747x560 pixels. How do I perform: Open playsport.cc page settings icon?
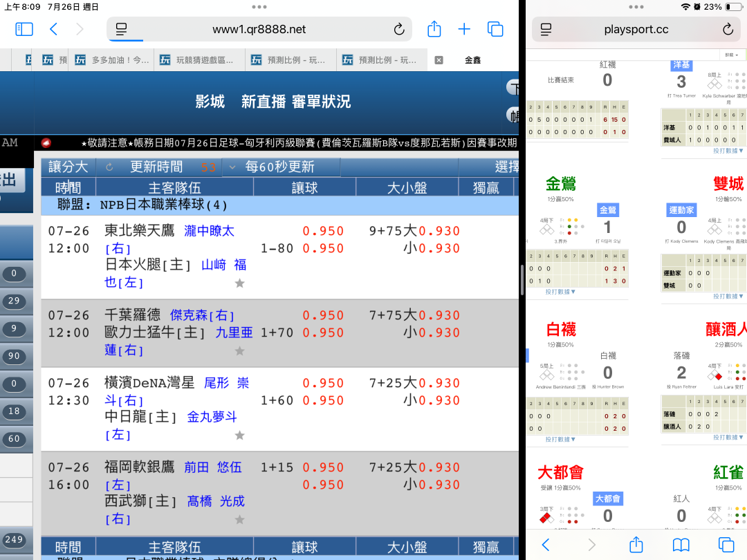(x=546, y=30)
